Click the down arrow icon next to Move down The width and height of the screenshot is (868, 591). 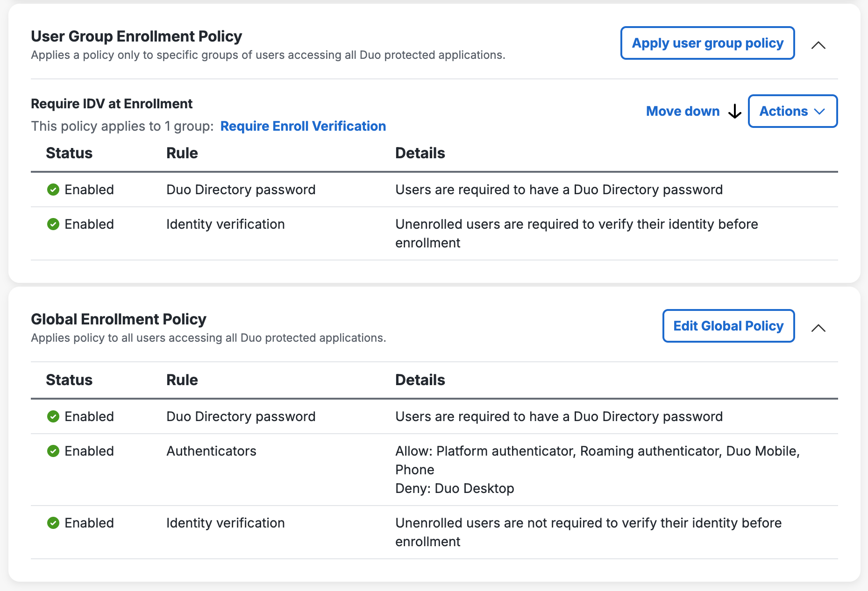(x=734, y=112)
